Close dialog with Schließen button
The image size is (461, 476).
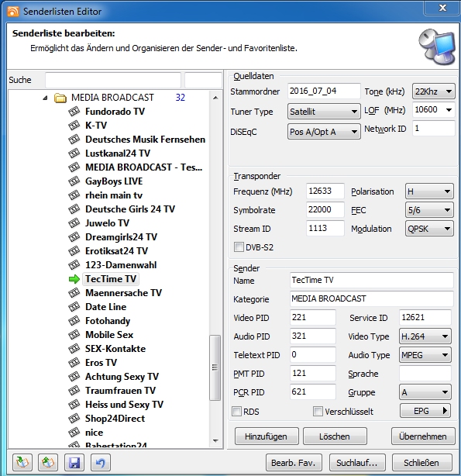tap(421, 463)
